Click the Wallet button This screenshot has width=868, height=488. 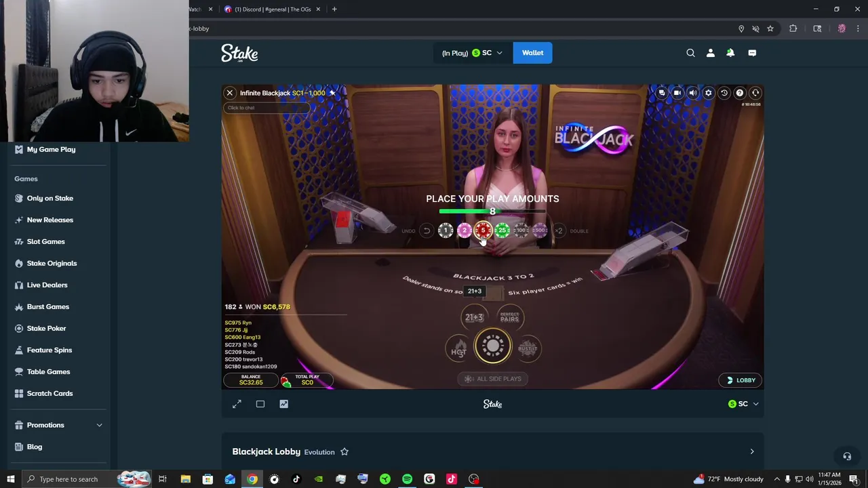(533, 53)
